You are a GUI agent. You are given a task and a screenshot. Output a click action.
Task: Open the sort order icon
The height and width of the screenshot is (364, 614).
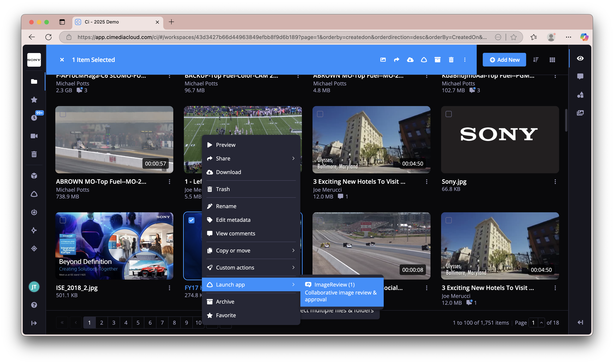(x=536, y=60)
